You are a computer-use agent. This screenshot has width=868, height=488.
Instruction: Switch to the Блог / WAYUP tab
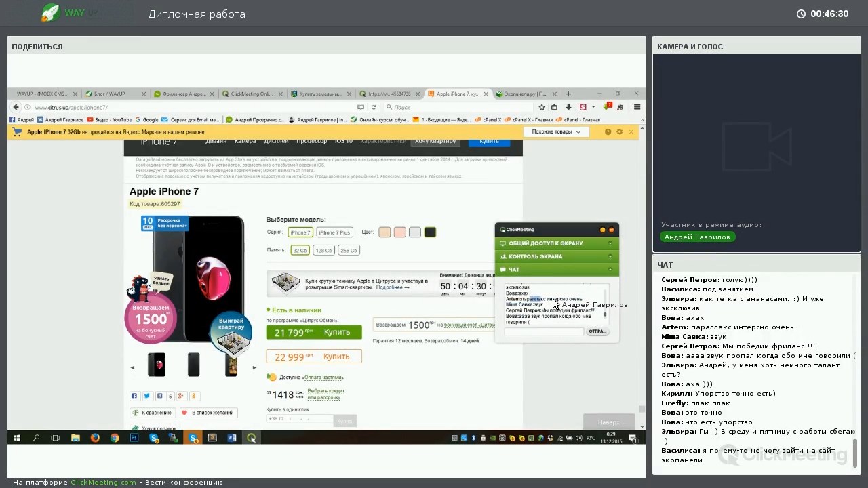(111, 94)
